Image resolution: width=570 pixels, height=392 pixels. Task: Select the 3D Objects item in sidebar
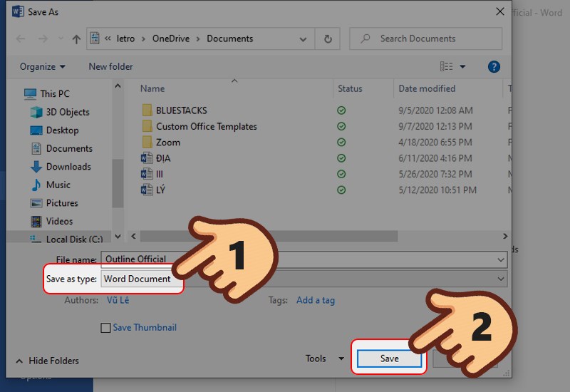coord(68,112)
